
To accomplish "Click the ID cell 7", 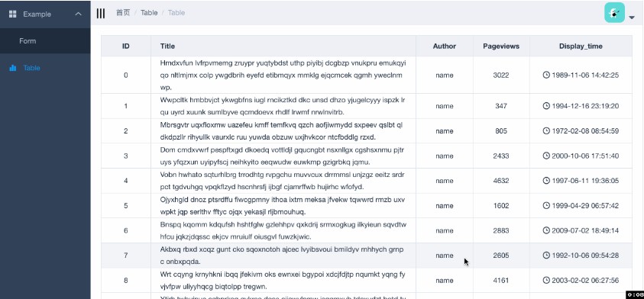I will tap(126, 255).
